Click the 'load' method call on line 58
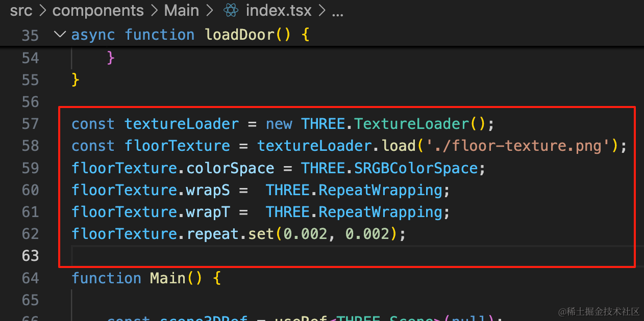This screenshot has height=321, width=644. 398,146
